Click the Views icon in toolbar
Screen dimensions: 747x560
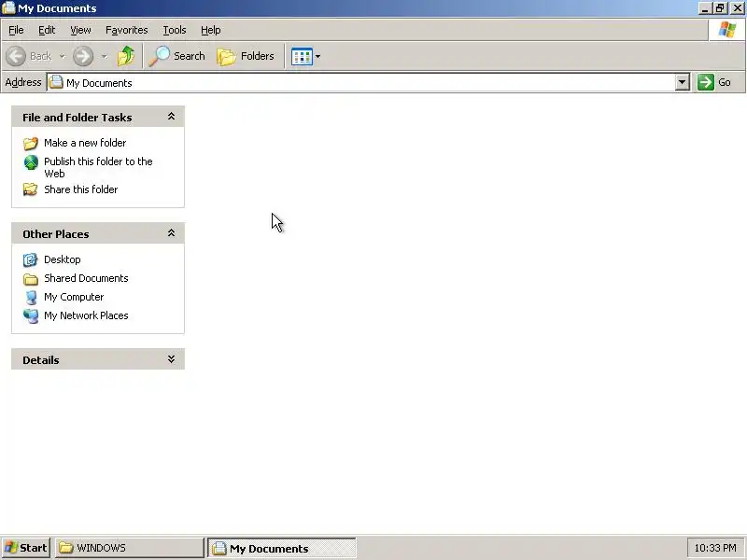coord(302,57)
